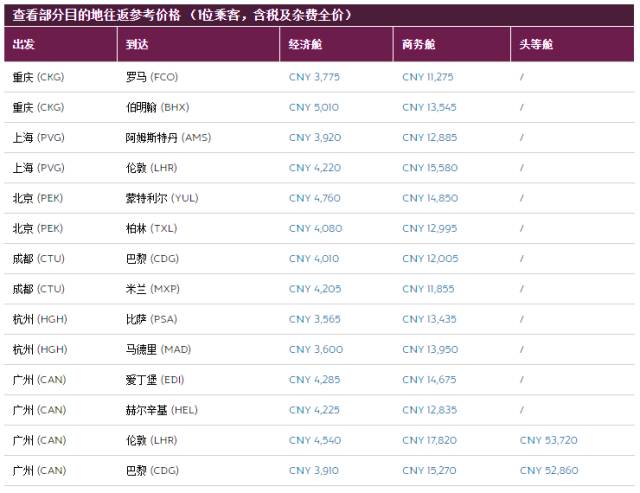Viewport: 640px width, 493px height.
Task: Click departure 上海 (PVG) in the Amsterdam row
Action: coord(38,138)
